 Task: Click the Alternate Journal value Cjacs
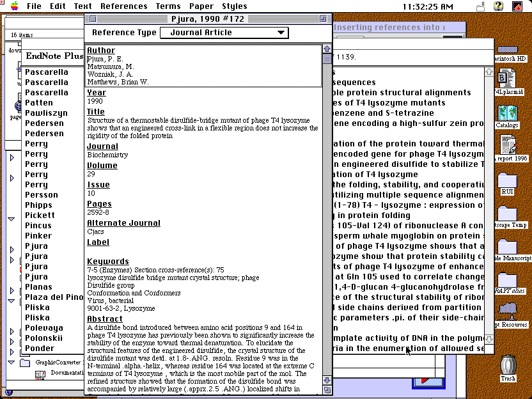coord(95,231)
